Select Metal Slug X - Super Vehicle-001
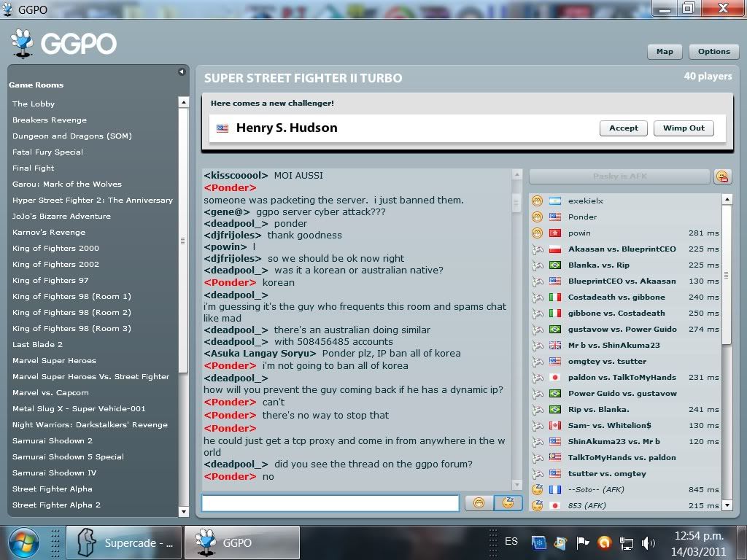 79,408
